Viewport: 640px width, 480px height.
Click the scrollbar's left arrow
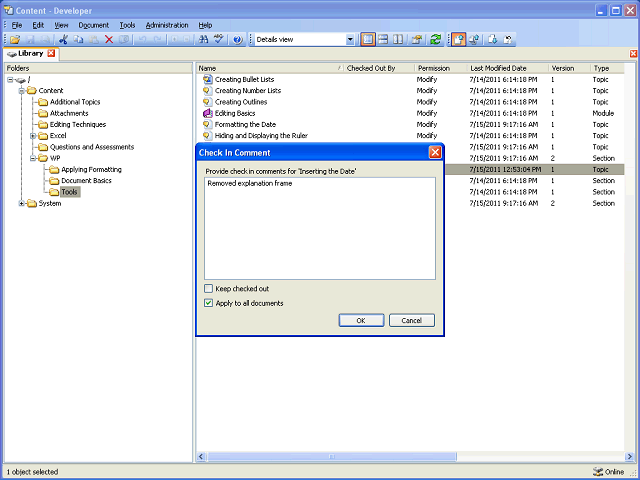tap(201, 456)
